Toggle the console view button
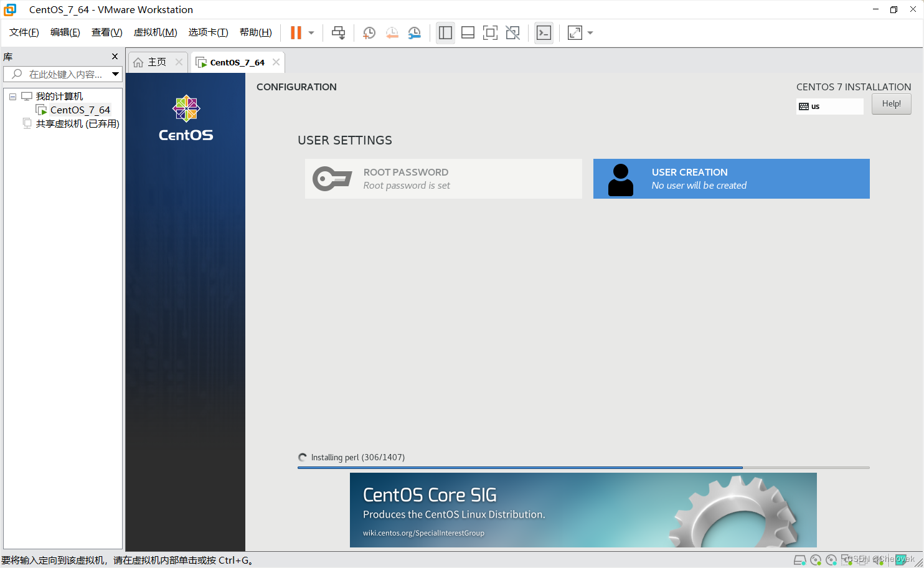 544,33
